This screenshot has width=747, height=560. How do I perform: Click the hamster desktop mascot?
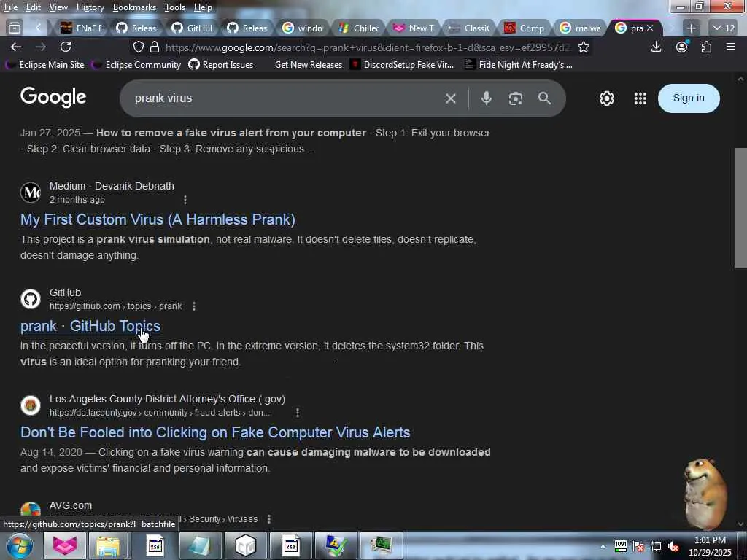(x=705, y=494)
